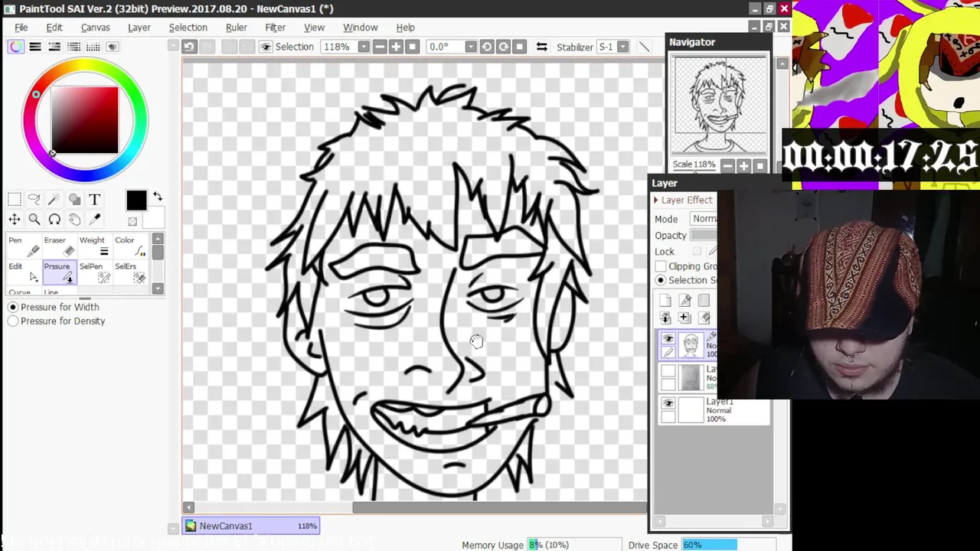Click the white background color swatch
Image resolution: width=980 pixels, height=551 pixels.
pyautogui.click(x=153, y=219)
